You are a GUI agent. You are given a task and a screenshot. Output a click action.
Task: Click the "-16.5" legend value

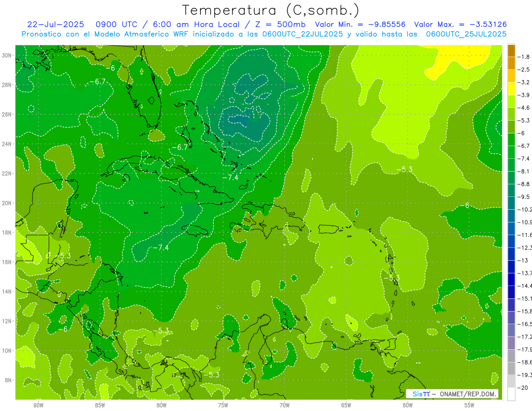pyautogui.click(x=525, y=324)
